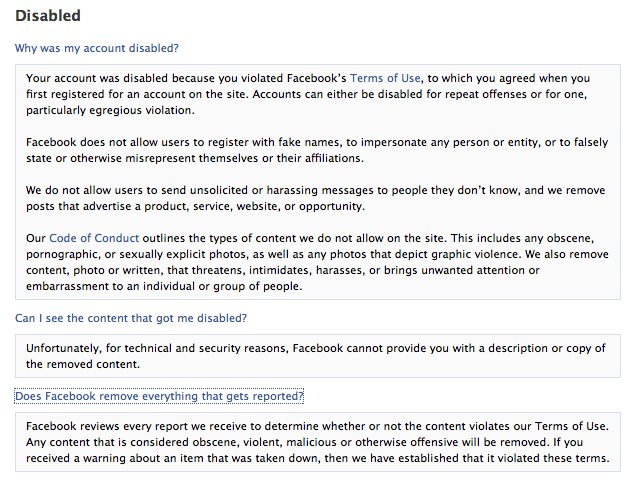
Task: Collapse the "Why was my account disabled?" question
Action: coord(97,48)
